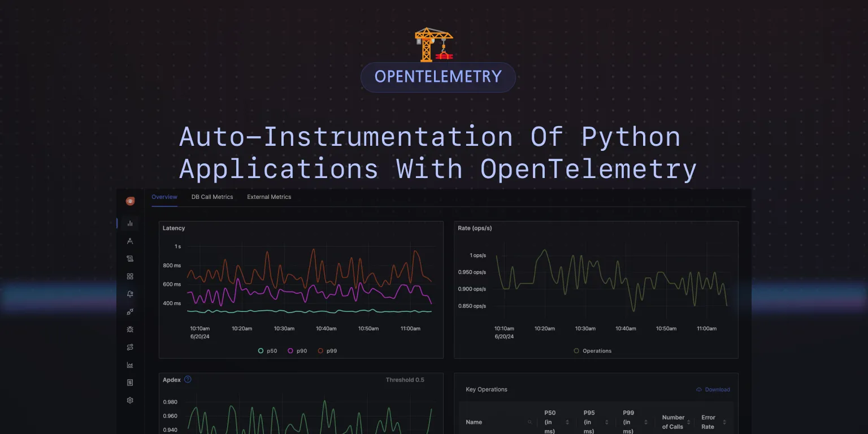Open the Integrations plug sidebar icon
The height and width of the screenshot is (434, 868).
130,311
